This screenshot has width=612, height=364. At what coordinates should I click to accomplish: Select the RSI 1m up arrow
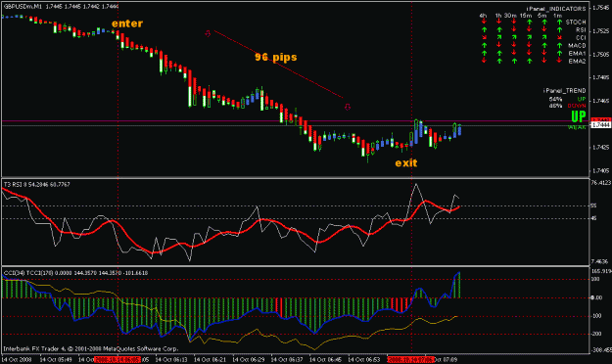pyautogui.click(x=559, y=29)
